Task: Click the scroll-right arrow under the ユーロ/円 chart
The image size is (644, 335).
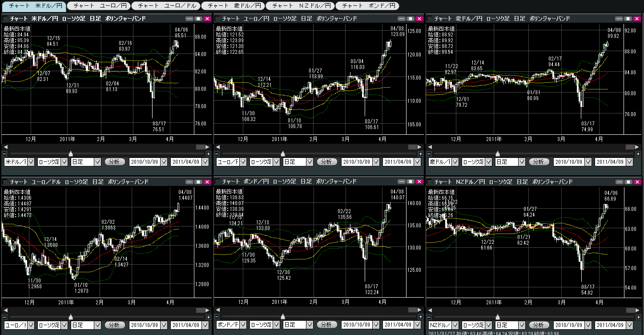Action: click(419, 147)
